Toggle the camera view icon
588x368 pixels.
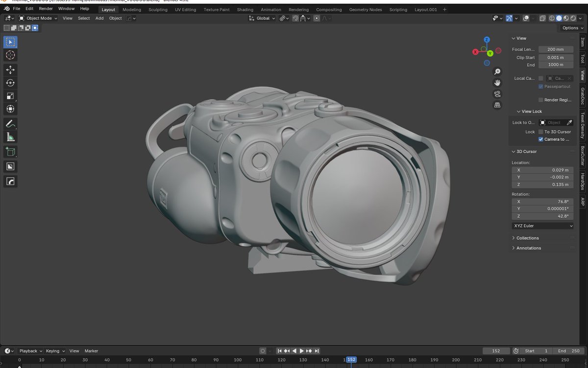pos(497,94)
